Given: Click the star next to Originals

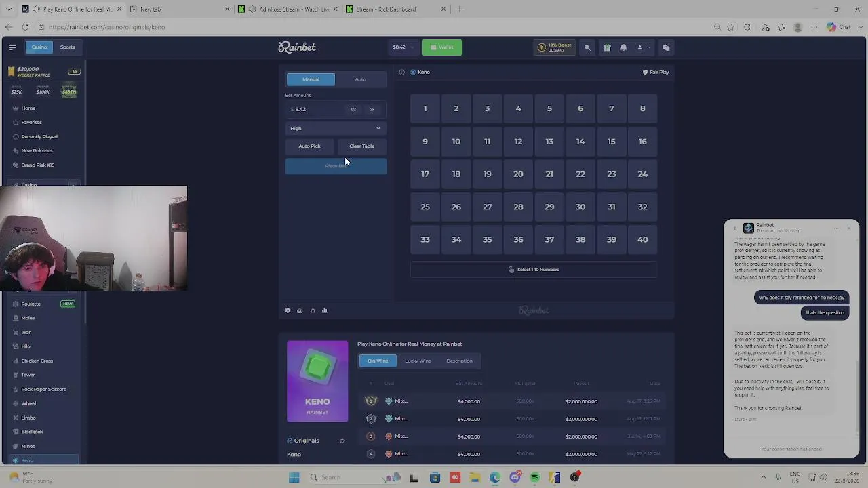Looking at the screenshot, I should pyautogui.click(x=342, y=441).
